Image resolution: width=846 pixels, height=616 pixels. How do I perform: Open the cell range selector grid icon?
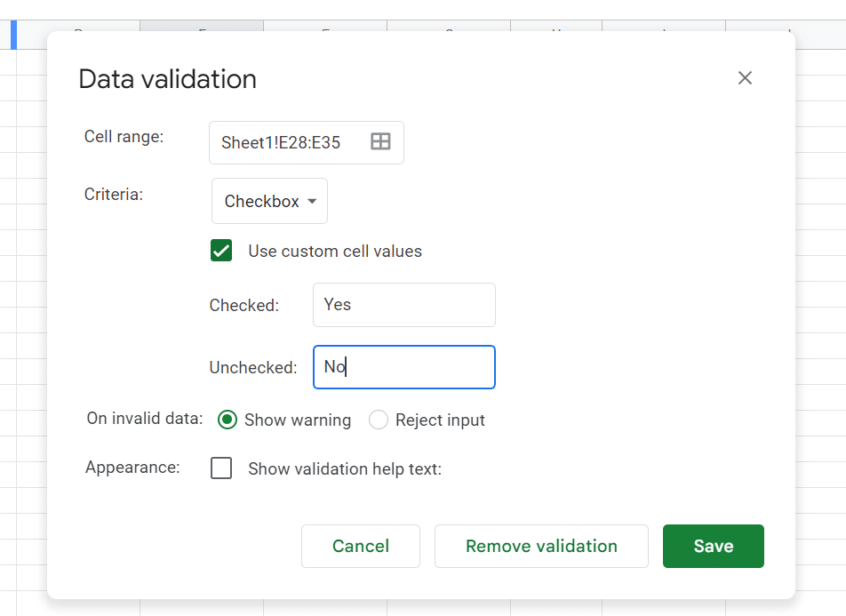pyautogui.click(x=380, y=142)
